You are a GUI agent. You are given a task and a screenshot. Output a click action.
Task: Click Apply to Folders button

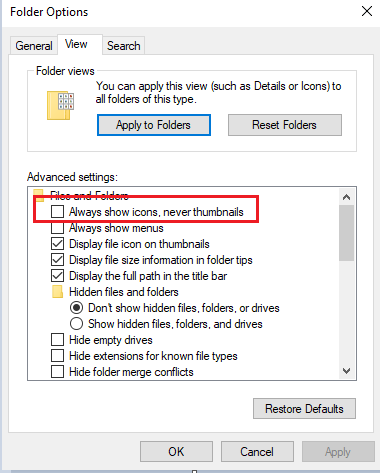pyautogui.click(x=154, y=125)
